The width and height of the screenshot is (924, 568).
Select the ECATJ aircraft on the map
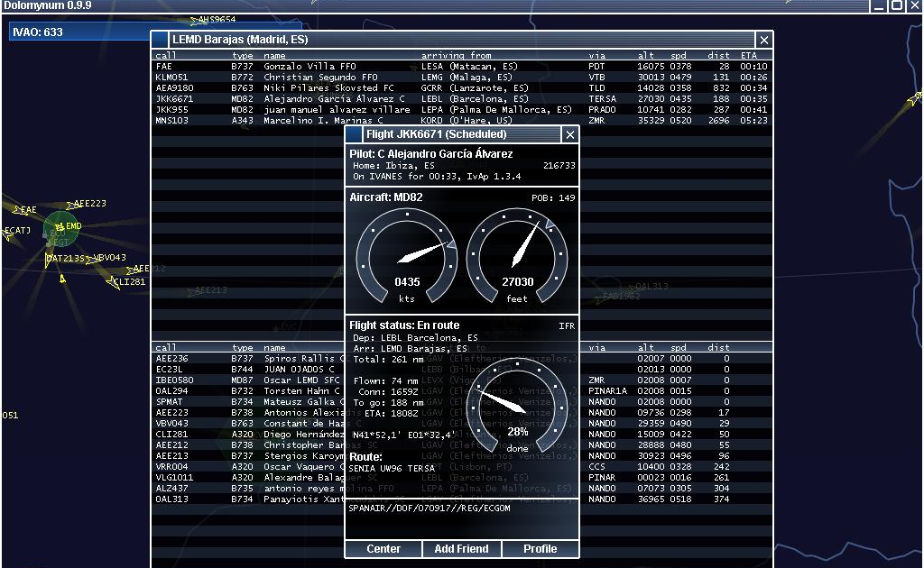[x=15, y=232]
